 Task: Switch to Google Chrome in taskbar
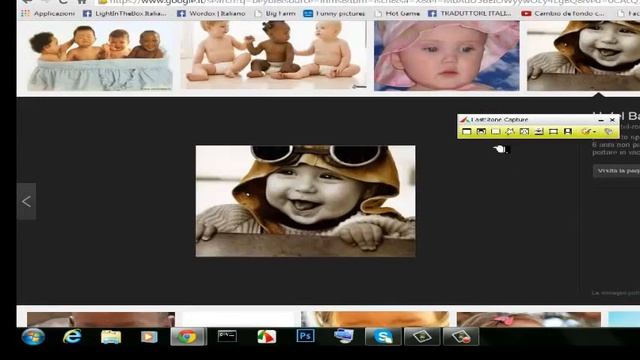click(x=188, y=337)
